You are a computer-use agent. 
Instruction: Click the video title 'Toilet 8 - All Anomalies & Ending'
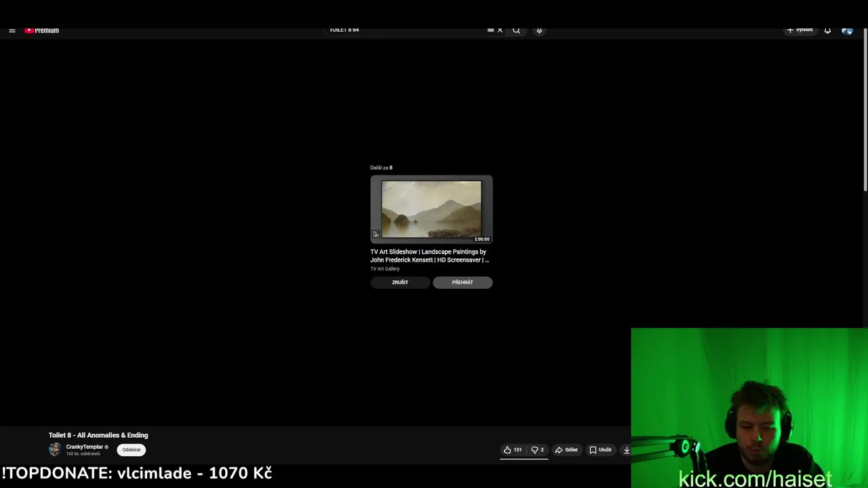[98, 435]
